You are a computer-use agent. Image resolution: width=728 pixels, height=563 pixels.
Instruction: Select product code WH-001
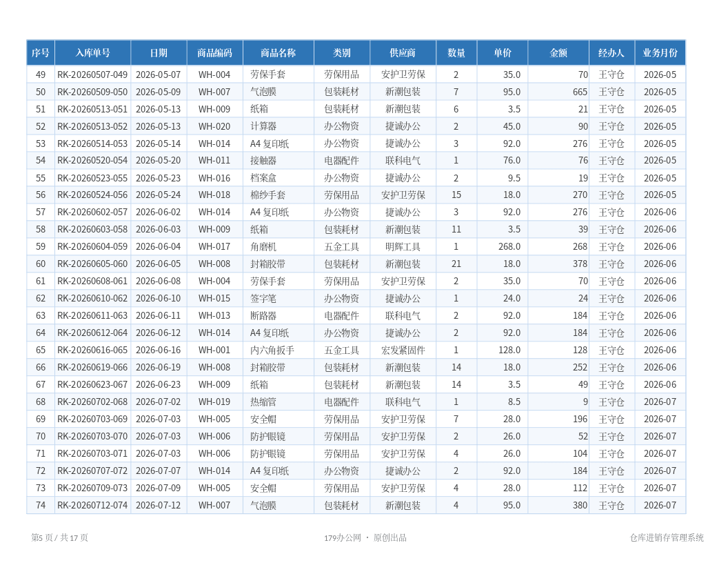pos(214,350)
